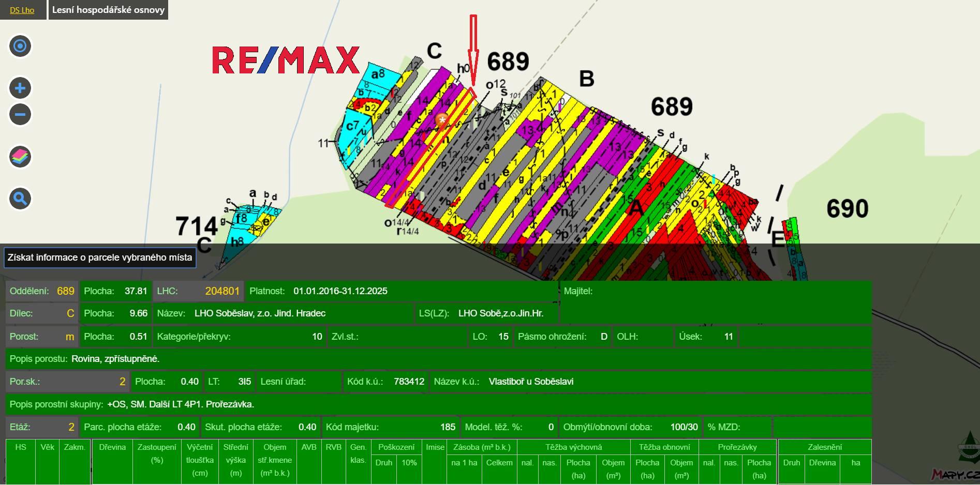Click the Prořezávky column header
Screen dimensions: 980x485
coord(737,447)
